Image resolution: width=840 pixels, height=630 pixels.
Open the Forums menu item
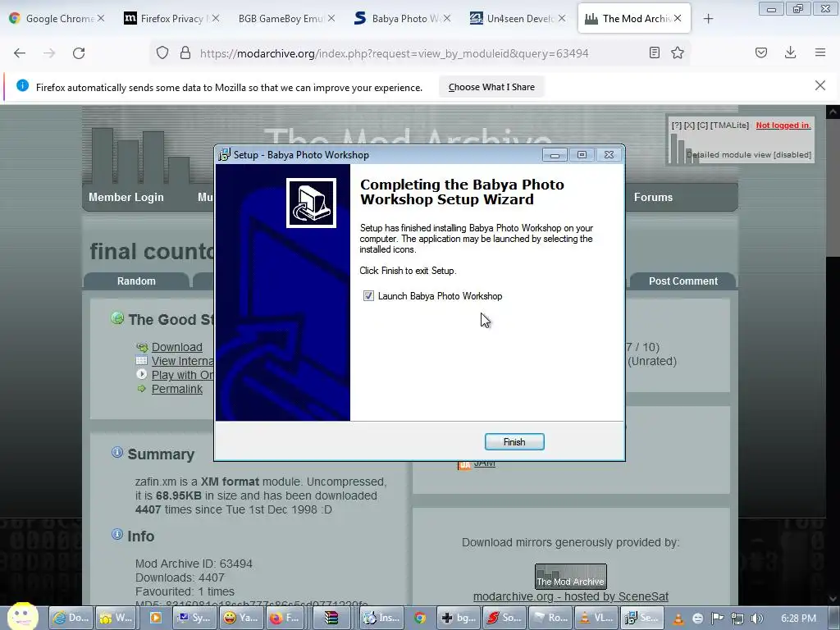tap(653, 197)
